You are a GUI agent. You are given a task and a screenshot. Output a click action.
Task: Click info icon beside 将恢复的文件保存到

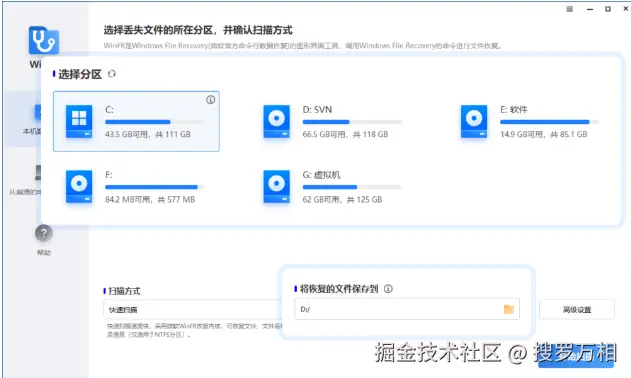(388, 289)
